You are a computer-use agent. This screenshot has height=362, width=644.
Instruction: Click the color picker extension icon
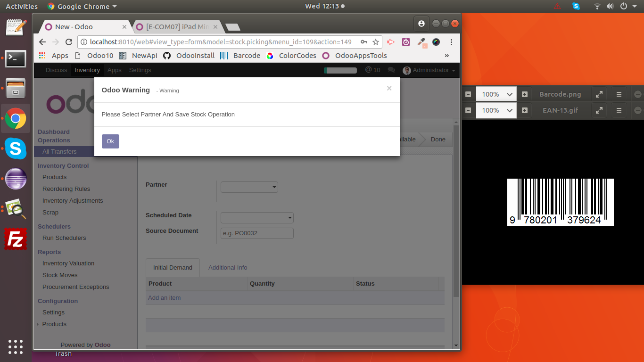[x=421, y=42]
